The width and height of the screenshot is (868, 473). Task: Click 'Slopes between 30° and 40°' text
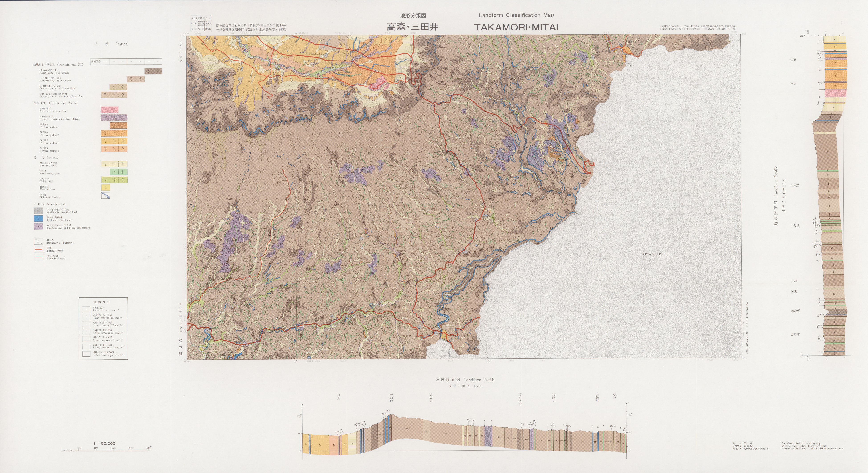point(108,318)
